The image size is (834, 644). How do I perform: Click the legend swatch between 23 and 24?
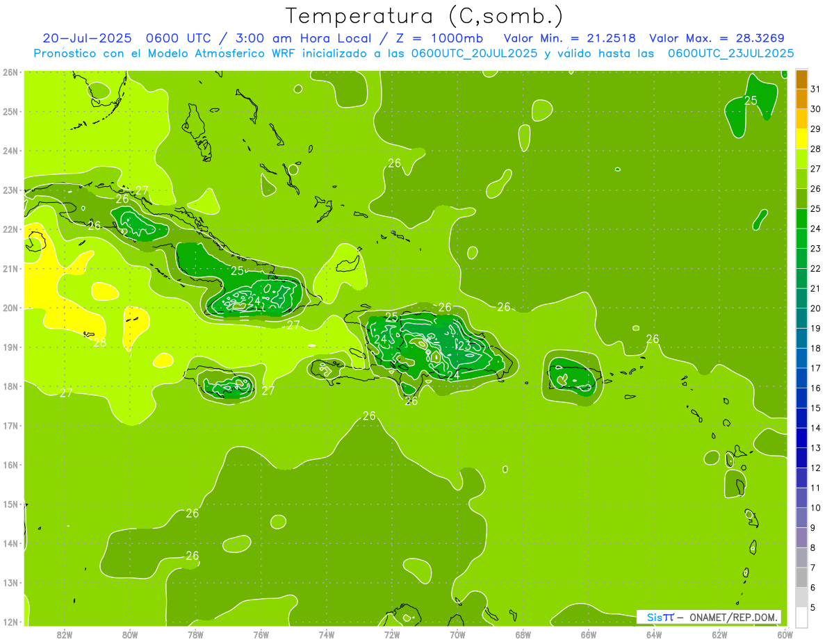click(801, 238)
